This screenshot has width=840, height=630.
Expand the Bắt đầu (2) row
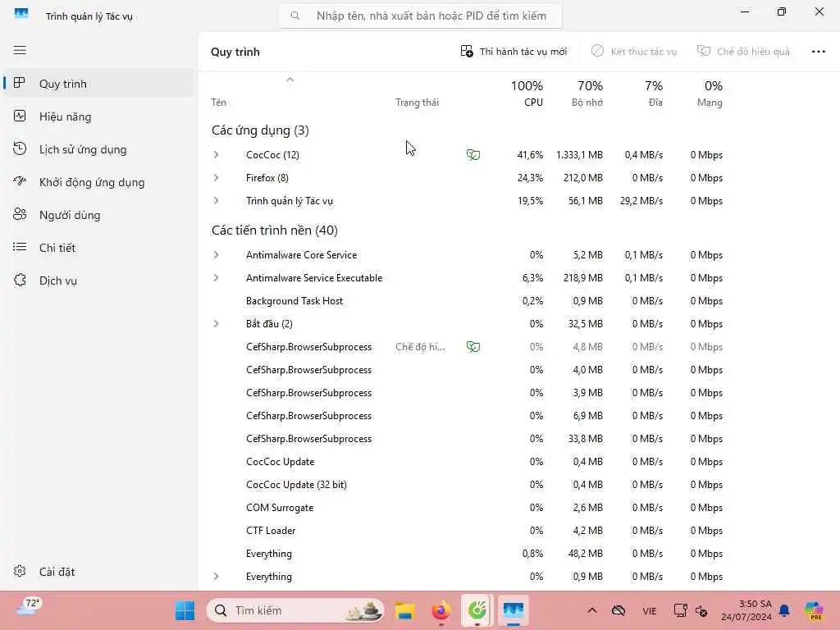click(216, 323)
